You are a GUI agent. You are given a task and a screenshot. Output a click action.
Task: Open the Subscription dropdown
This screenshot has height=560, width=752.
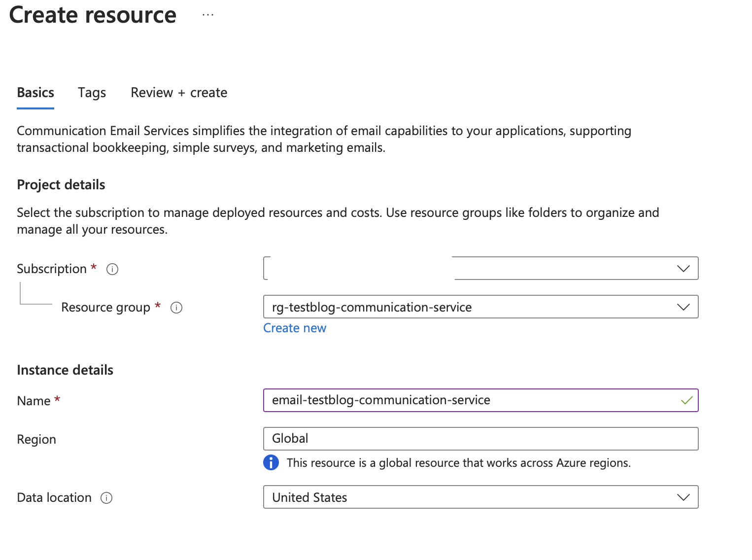[683, 268]
